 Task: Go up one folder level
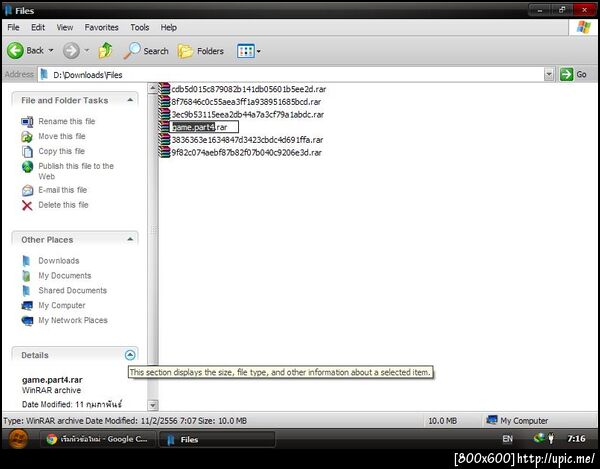[x=106, y=50]
